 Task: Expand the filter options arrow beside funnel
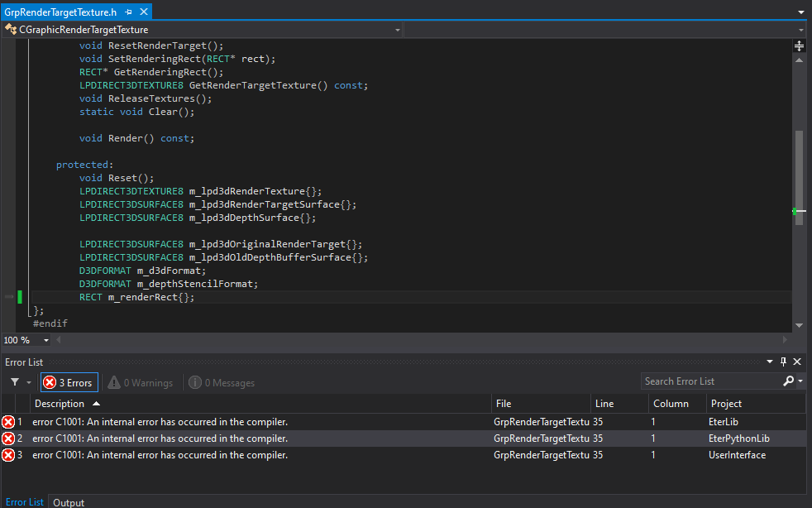click(x=29, y=382)
